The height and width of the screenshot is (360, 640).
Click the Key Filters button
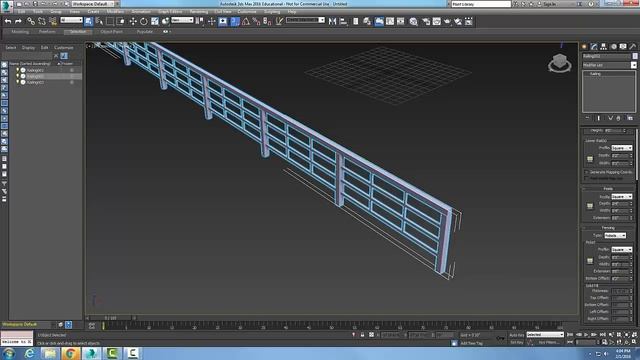point(549,342)
